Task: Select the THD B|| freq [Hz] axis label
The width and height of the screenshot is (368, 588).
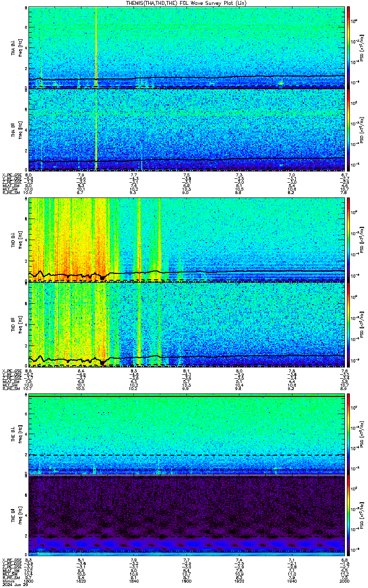Action: point(16,325)
